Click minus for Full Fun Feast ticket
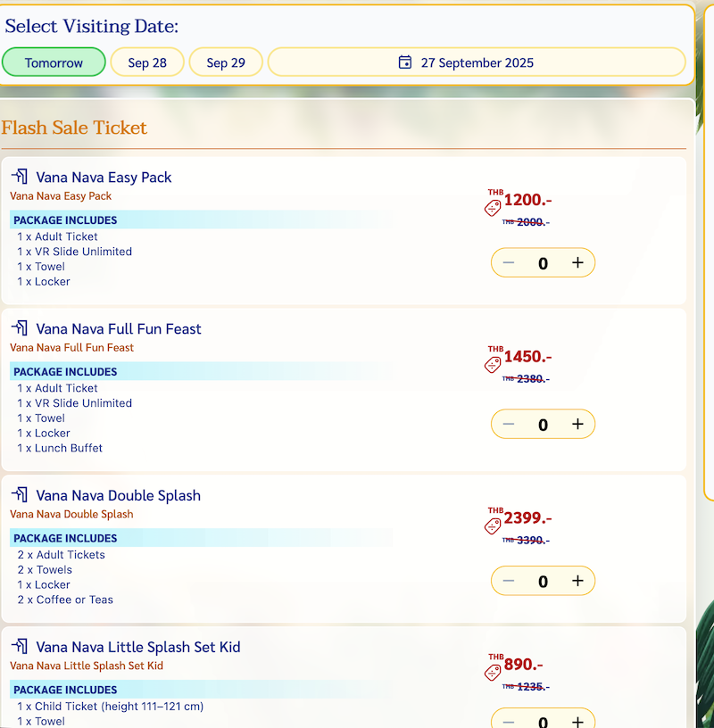This screenshot has width=714, height=728. pyautogui.click(x=509, y=425)
